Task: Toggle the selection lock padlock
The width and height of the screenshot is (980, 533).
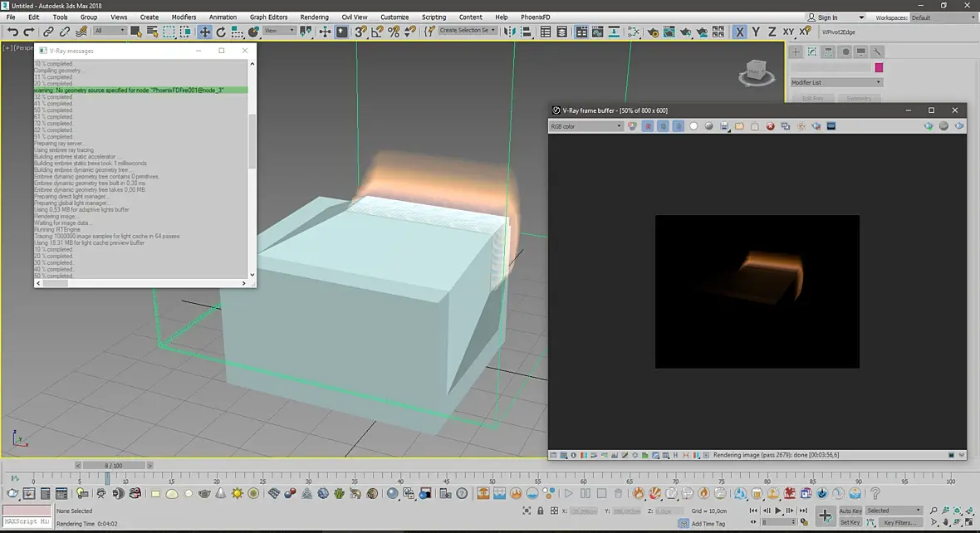Action: coord(541,511)
